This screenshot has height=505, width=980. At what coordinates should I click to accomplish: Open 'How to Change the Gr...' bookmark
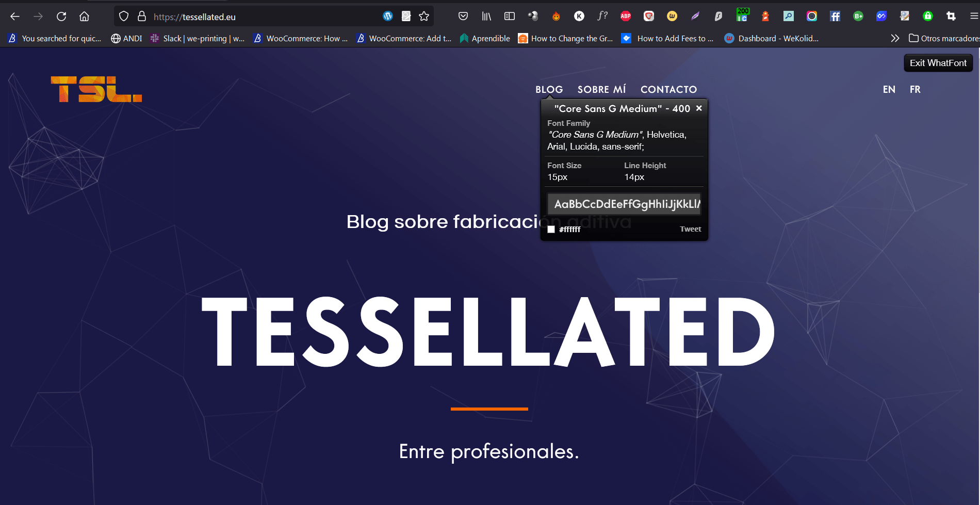click(x=566, y=38)
